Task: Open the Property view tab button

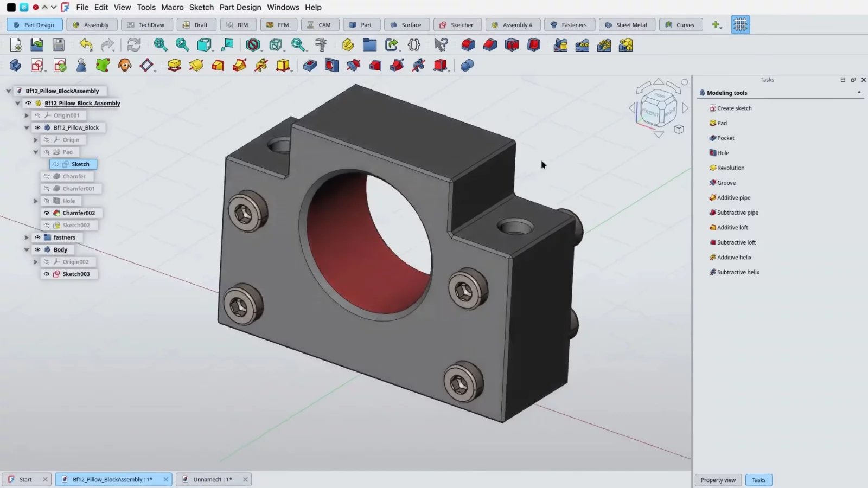Action: [718, 480]
